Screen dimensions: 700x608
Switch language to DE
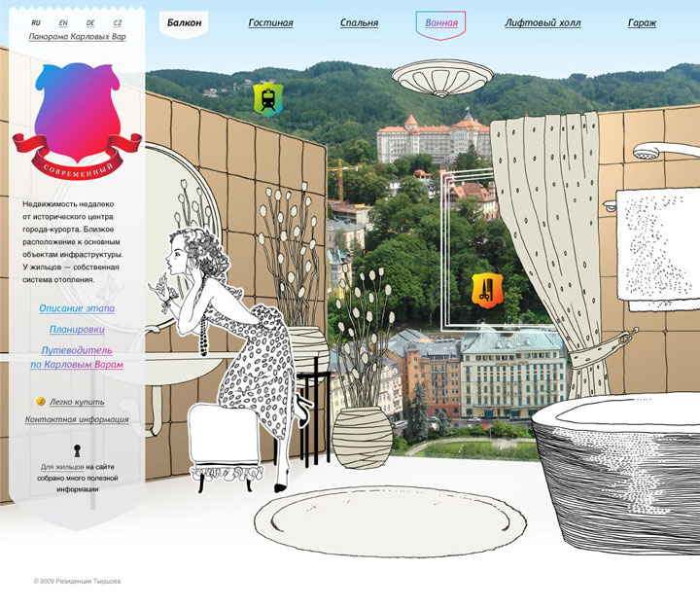pos(90,22)
